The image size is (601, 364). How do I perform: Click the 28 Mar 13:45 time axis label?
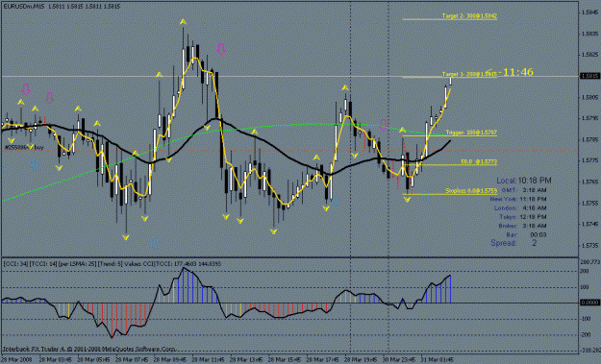(246, 360)
